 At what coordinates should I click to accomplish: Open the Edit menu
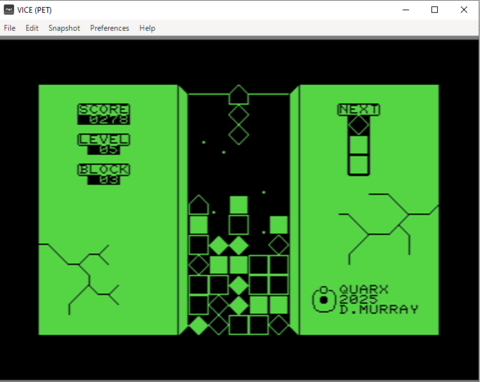pyautogui.click(x=32, y=28)
